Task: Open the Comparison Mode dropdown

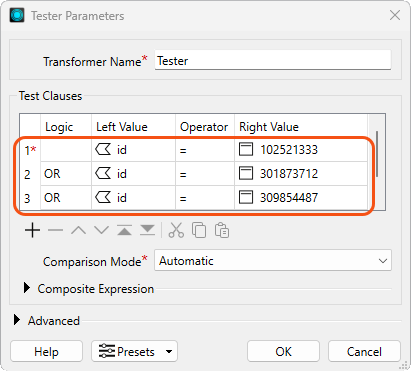Action: (273, 261)
